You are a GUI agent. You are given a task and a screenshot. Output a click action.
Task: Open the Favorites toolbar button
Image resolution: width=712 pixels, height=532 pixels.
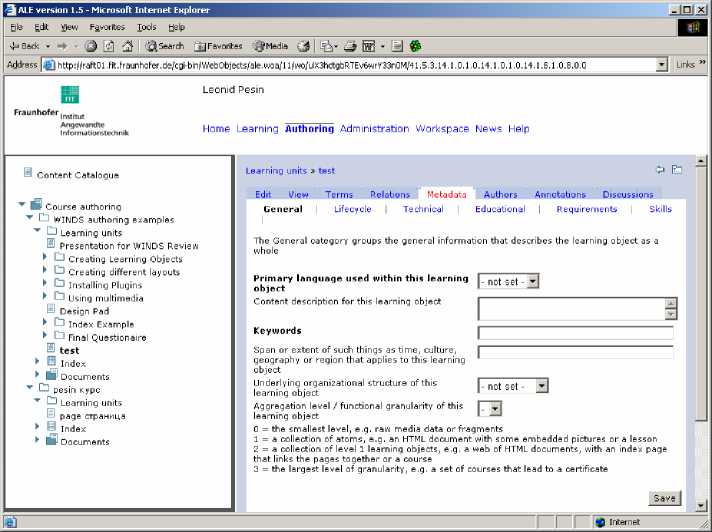[219, 46]
